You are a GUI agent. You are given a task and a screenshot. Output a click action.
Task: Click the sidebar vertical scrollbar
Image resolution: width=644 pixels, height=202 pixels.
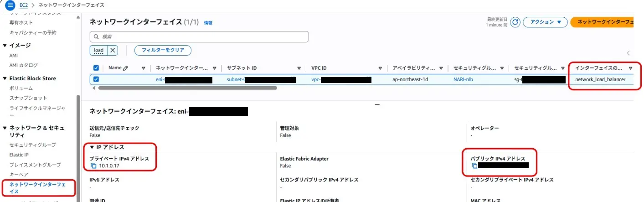77,146
